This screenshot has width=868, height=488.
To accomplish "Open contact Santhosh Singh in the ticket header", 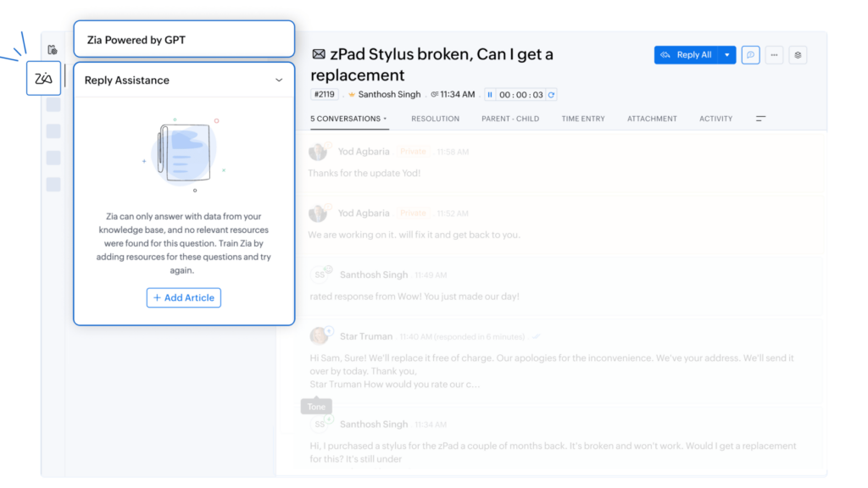I will 389,95.
